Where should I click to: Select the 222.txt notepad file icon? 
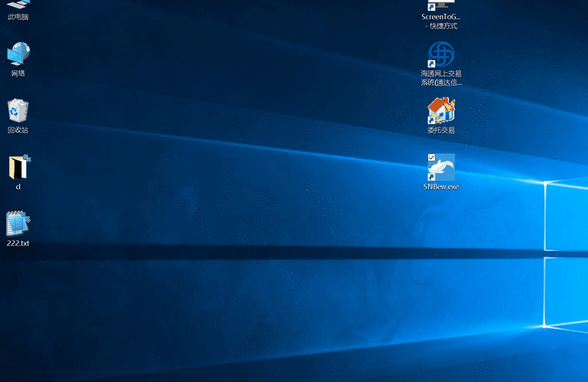pos(18,224)
